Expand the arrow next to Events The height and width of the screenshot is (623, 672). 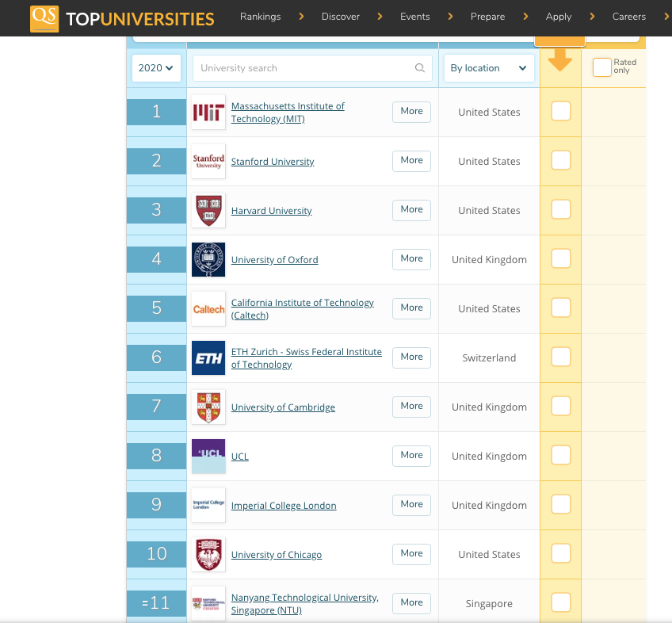(x=450, y=17)
